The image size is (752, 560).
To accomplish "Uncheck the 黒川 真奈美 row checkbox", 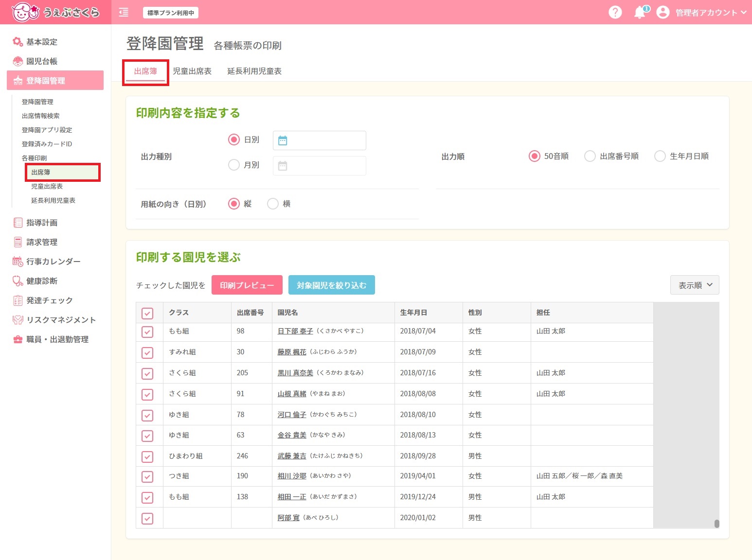I will [x=147, y=374].
